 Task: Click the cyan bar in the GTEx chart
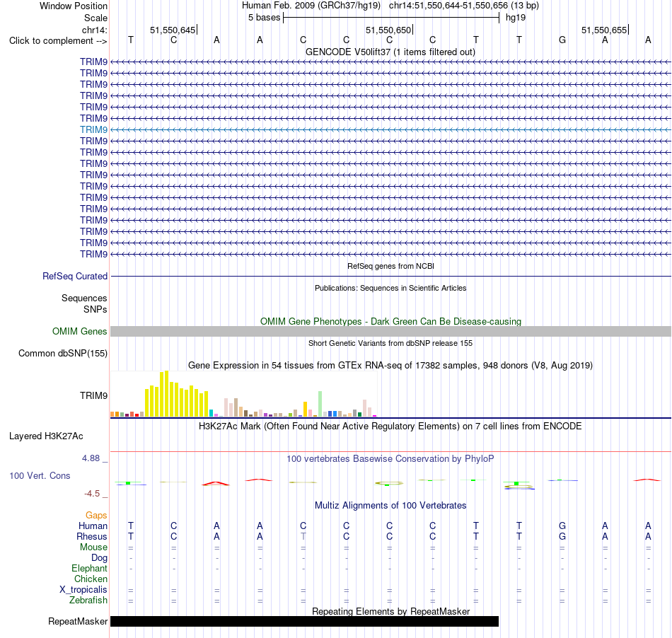212,414
